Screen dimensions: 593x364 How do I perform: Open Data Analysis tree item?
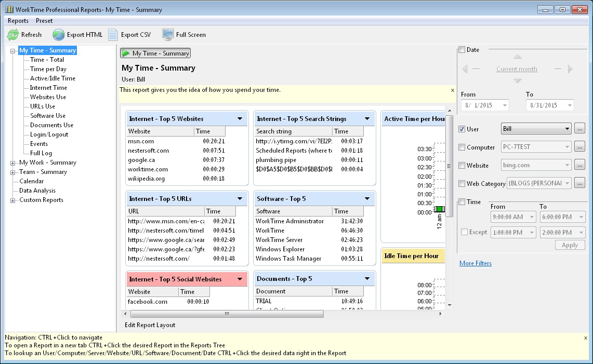37,191
